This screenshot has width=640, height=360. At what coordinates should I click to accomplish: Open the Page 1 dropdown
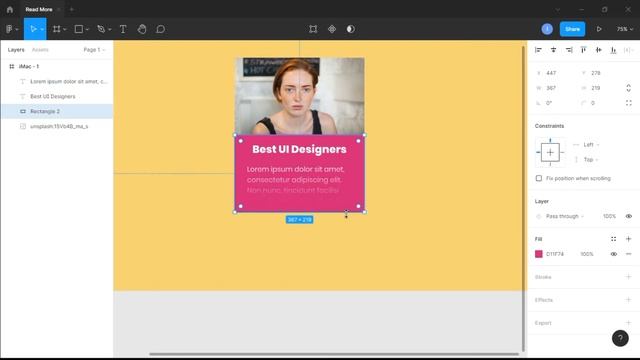(x=94, y=50)
